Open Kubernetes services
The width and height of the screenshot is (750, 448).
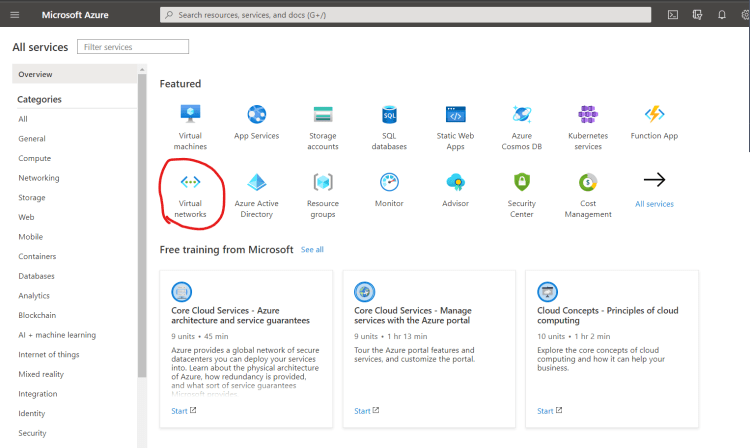coord(588,127)
